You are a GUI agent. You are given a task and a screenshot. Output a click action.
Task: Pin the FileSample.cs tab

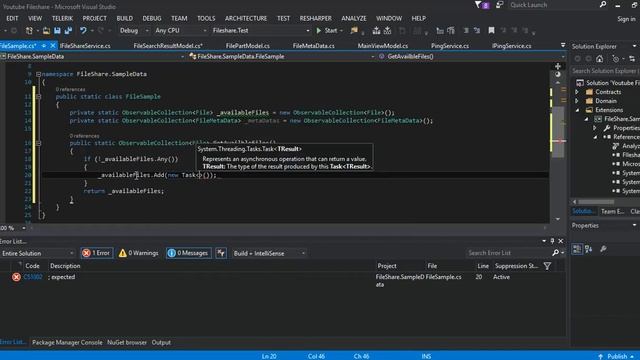point(44,46)
